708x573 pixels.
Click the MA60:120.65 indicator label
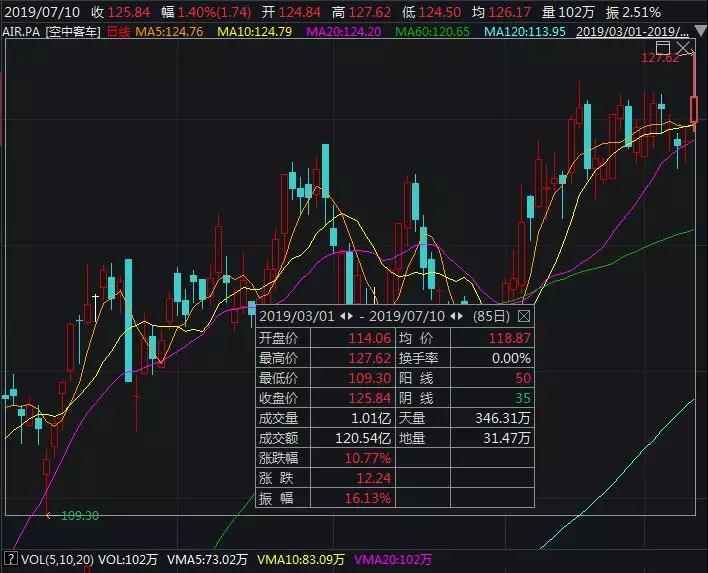point(433,32)
